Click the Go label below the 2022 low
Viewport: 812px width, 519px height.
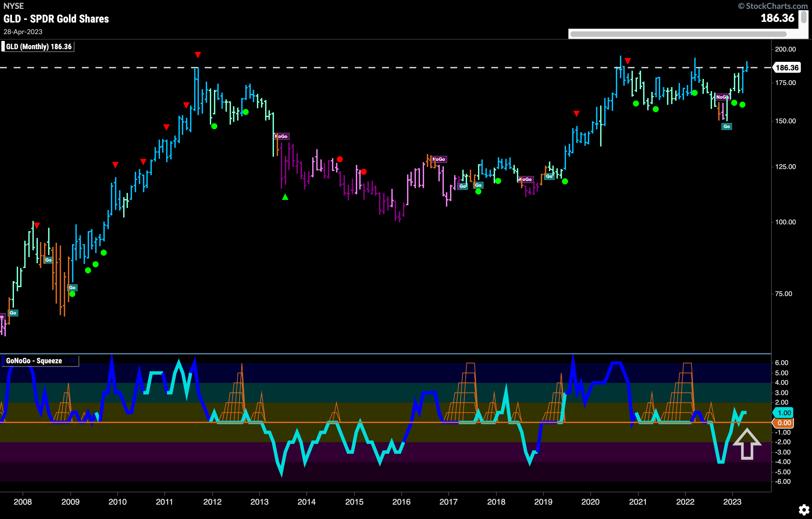click(x=727, y=127)
